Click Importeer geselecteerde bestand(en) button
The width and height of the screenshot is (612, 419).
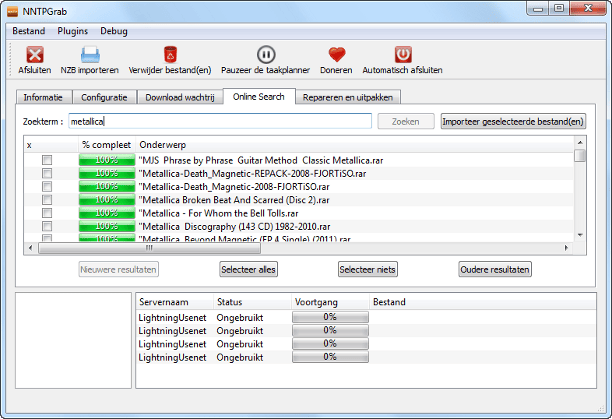tap(513, 121)
